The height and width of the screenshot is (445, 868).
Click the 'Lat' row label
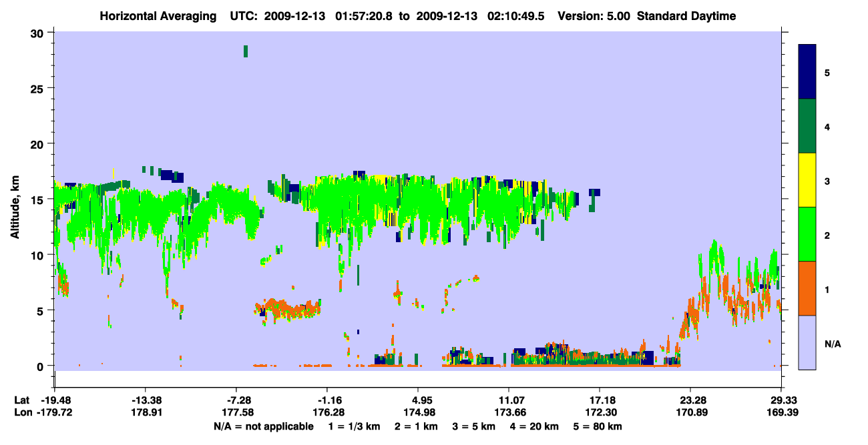21,400
